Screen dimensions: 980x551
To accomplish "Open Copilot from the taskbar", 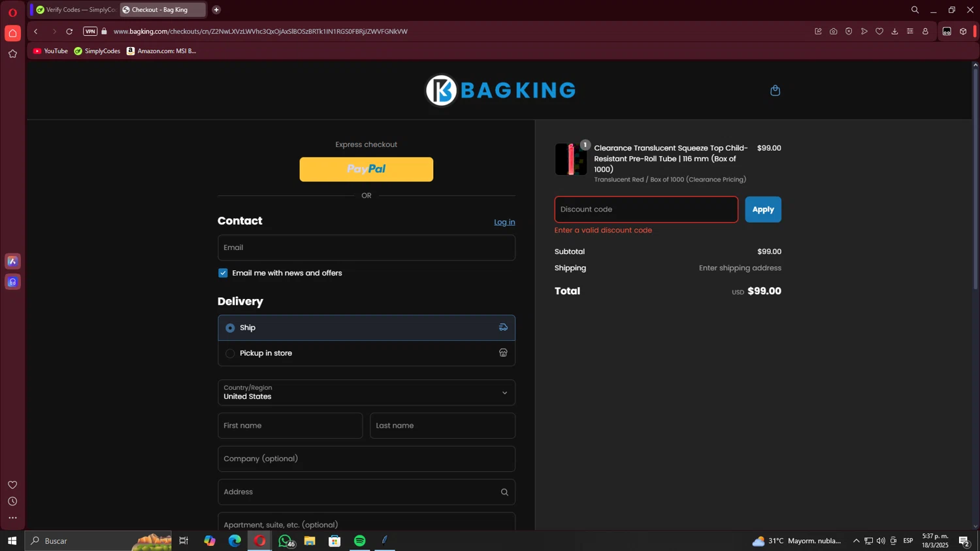I will 210,541.
